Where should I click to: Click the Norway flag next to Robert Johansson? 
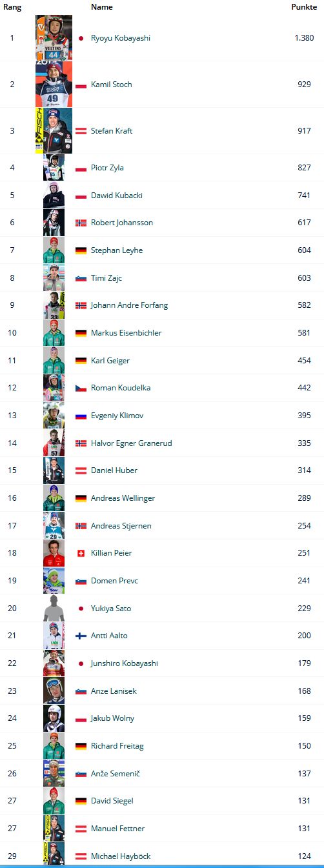[x=81, y=223]
